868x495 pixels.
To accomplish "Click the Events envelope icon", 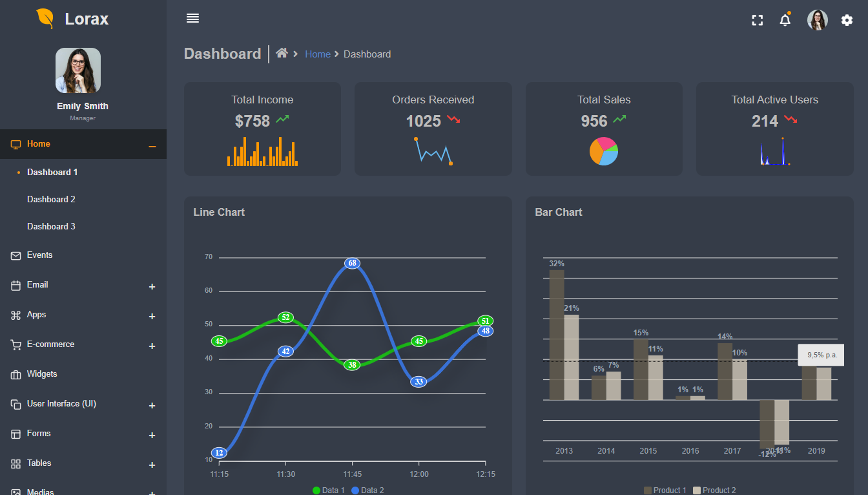I will (x=16, y=256).
